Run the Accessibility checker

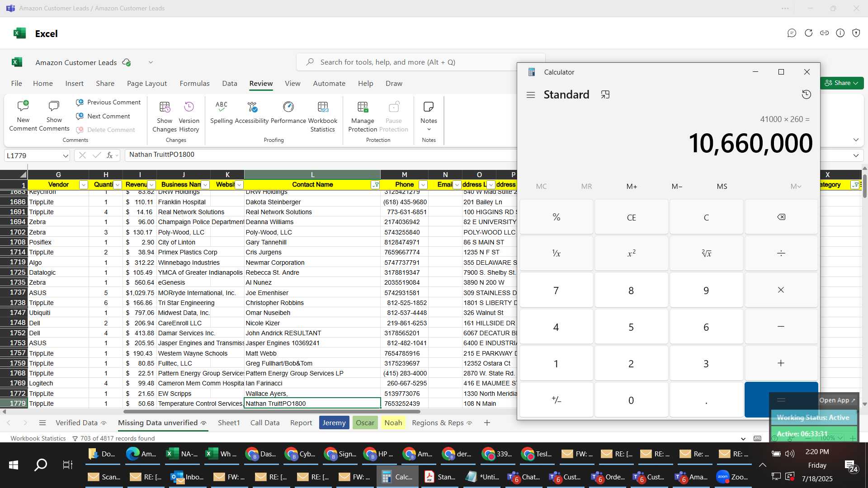click(x=252, y=112)
